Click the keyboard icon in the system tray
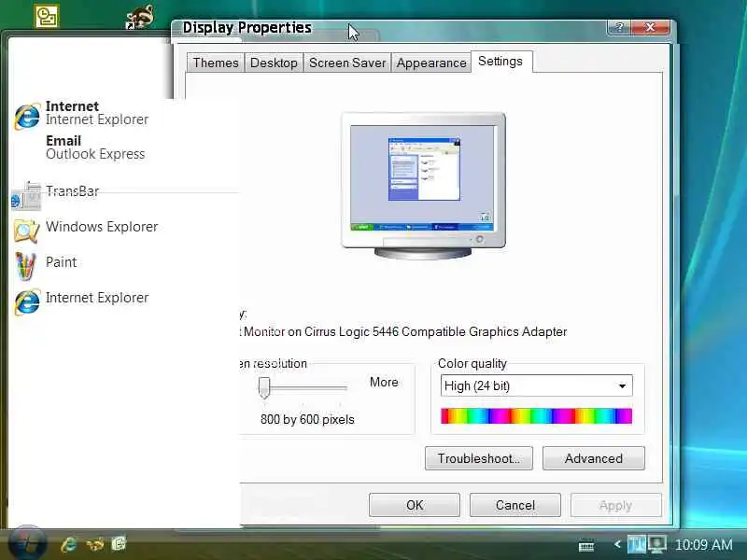The height and width of the screenshot is (560, 747). point(586,546)
